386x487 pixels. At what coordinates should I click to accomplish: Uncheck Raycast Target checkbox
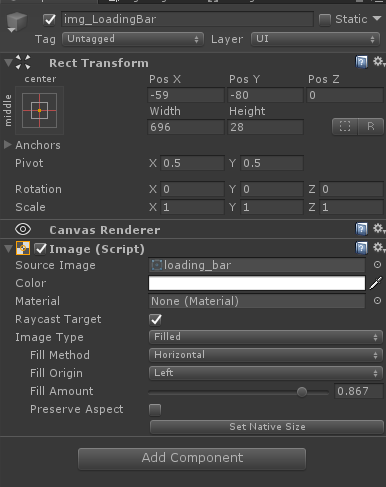(x=155, y=320)
